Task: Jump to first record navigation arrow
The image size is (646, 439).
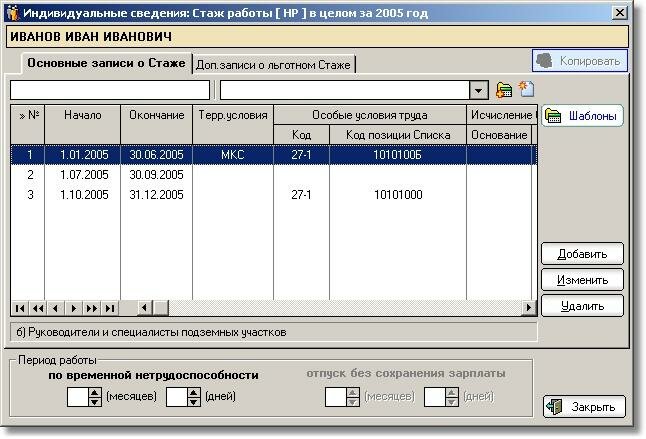Action: tap(20, 308)
